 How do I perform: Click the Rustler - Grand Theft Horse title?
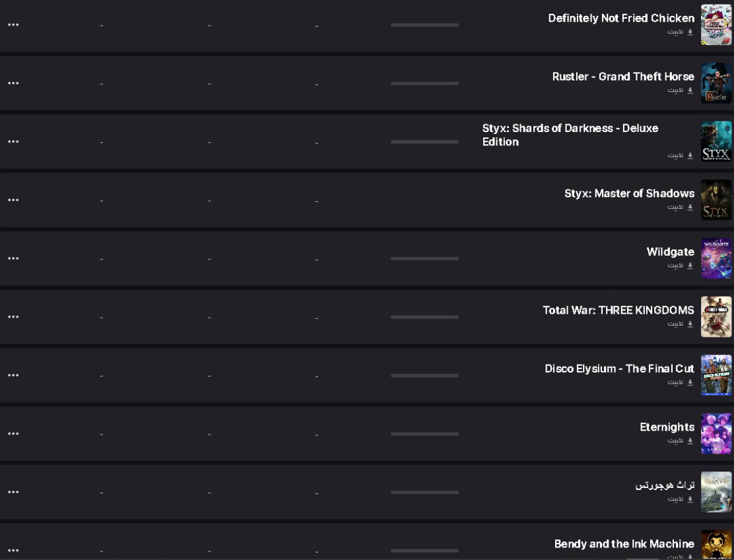point(623,77)
